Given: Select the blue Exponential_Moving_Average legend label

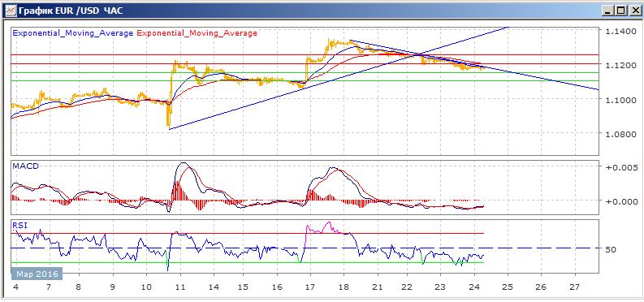Looking at the screenshot, I should 73,33.
